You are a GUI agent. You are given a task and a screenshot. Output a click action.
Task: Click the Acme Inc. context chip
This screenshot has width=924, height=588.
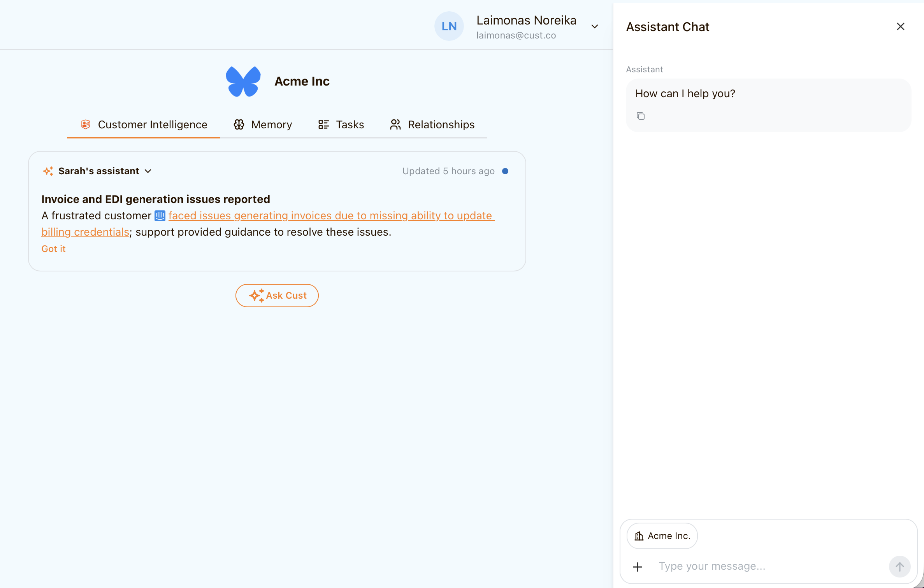(x=662, y=536)
